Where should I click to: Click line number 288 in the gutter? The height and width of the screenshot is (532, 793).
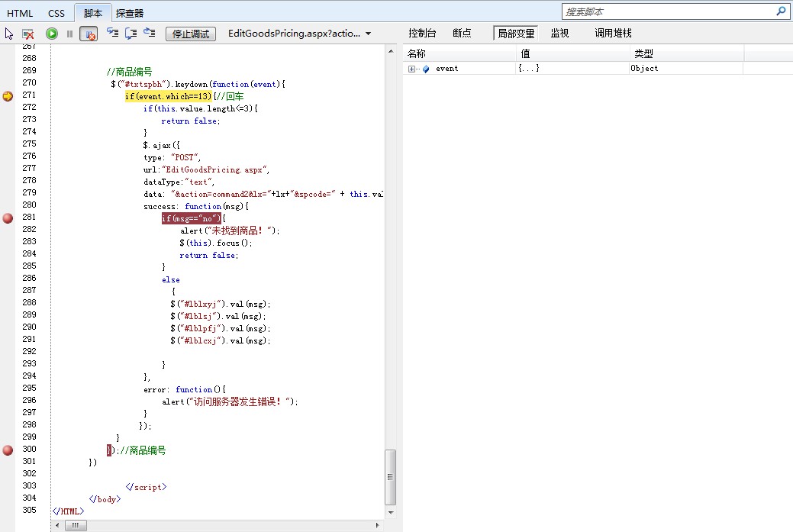[x=29, y=302]
